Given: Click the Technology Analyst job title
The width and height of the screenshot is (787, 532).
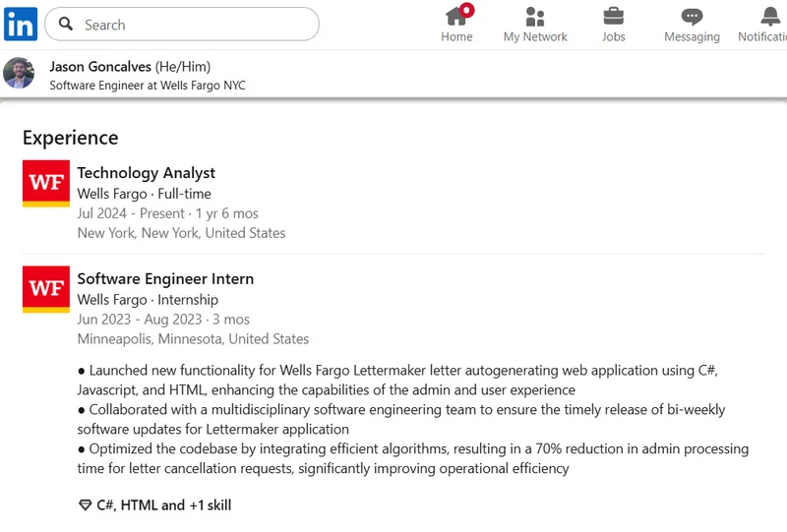Looking at the screenshot, I should (x=146, y=173).
